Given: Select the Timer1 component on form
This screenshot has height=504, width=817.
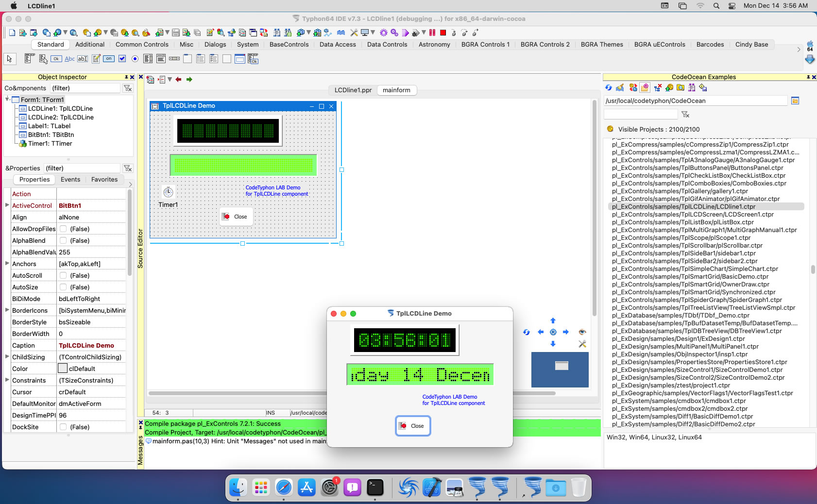Looking at the screenshot, I should click(168, 192).
